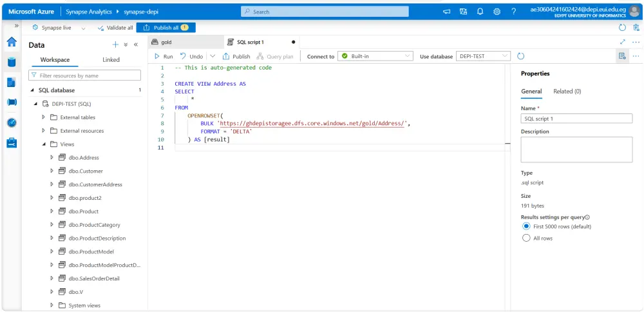
Task: Click the user account avatar
Action: pyautogui.click(x=634, y=12)
